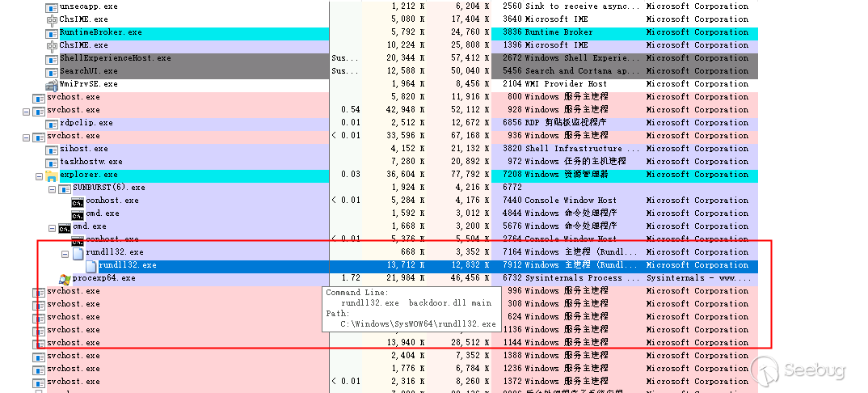Click the procexp64.exe Sysinternals icon
868x393 pixels.
[x=64, y=279]
